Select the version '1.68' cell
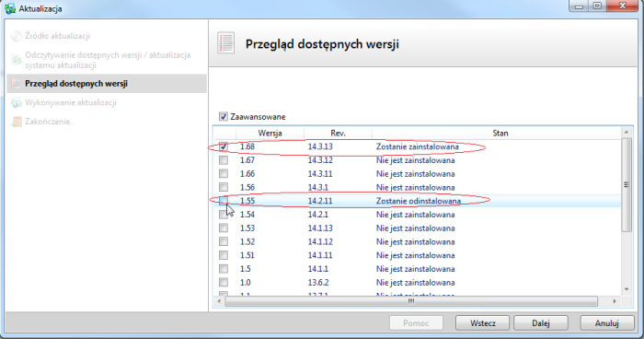 247,146
